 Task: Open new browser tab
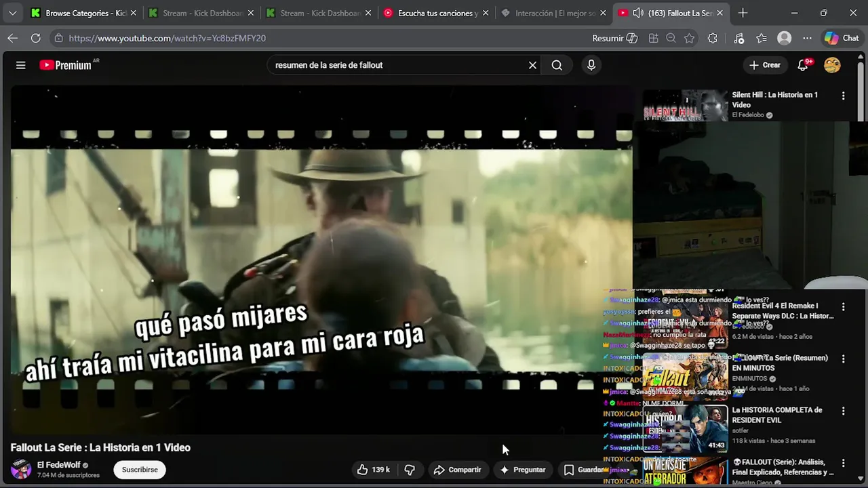[x=743, y=13]
